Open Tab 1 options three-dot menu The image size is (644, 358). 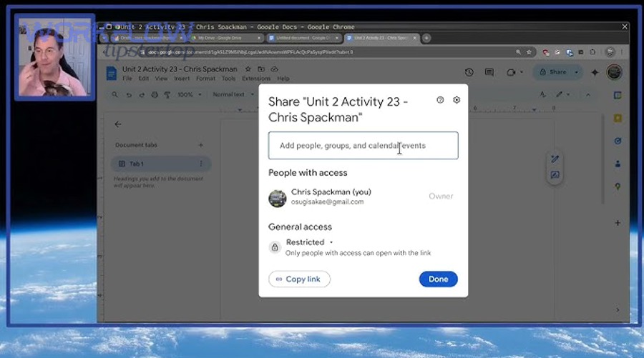[x=201, y=164]
